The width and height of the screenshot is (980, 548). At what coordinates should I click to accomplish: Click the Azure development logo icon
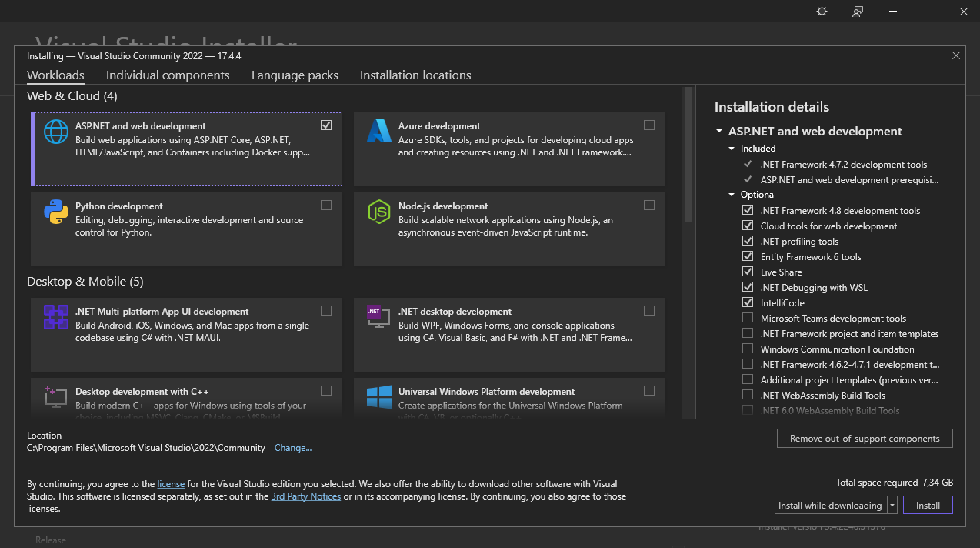[x=379, y=132]
